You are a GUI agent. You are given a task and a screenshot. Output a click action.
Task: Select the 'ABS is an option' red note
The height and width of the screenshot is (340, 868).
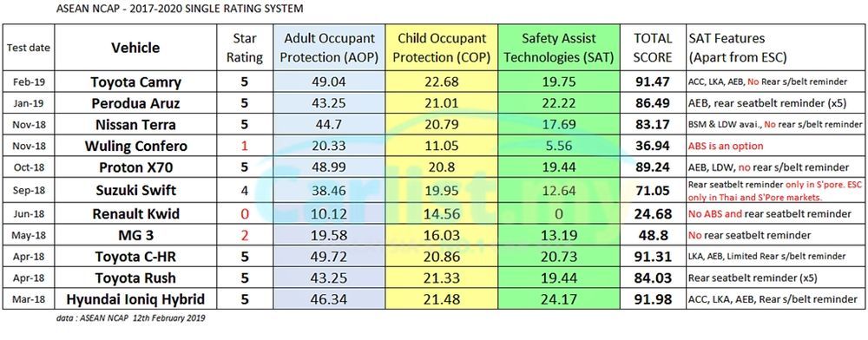(726, 147)
